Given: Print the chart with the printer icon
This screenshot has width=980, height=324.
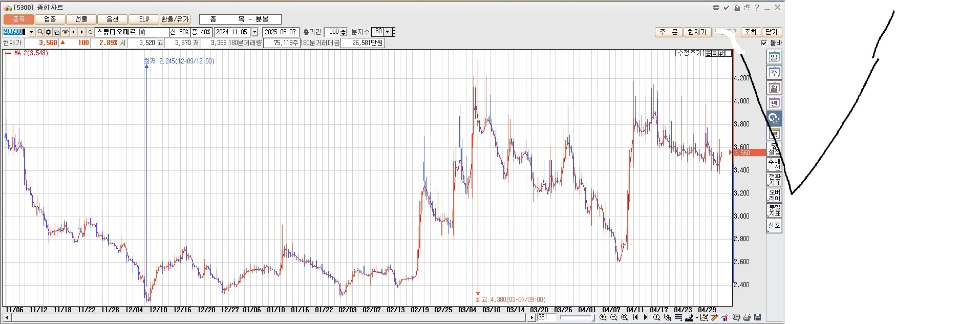Looking at the screenshot, I should pyautogui.click(x=747, y=318).
